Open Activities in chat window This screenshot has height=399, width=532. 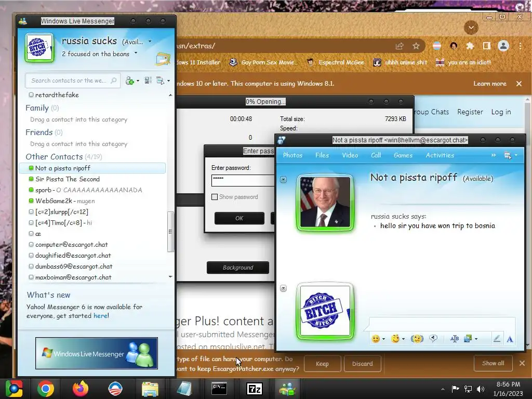[x=440, y=155]
